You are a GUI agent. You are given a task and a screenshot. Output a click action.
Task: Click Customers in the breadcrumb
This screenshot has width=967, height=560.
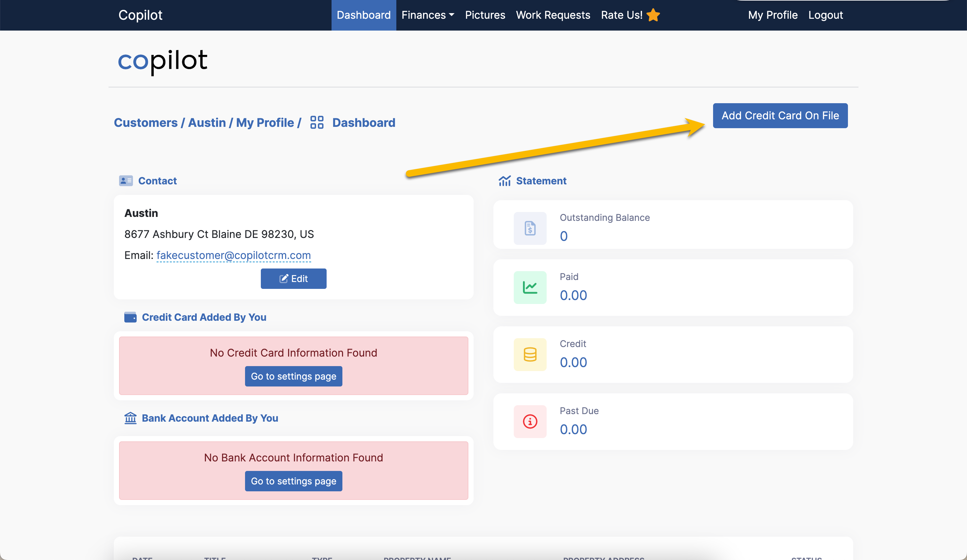click(x=146, y=123)
